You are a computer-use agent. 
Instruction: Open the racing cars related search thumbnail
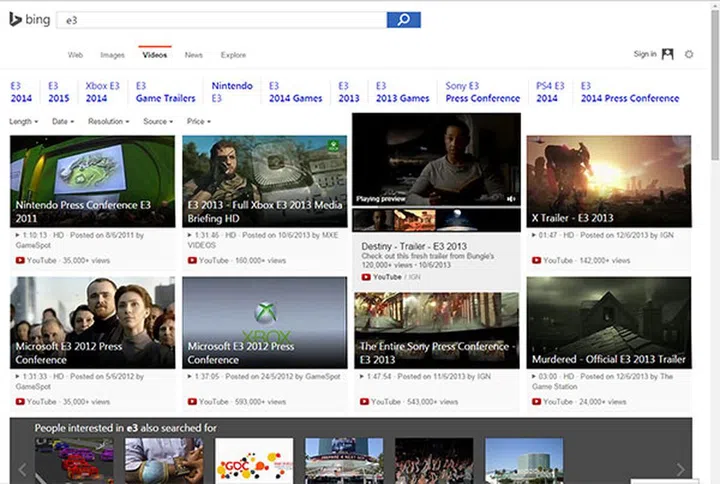point(74,461)
